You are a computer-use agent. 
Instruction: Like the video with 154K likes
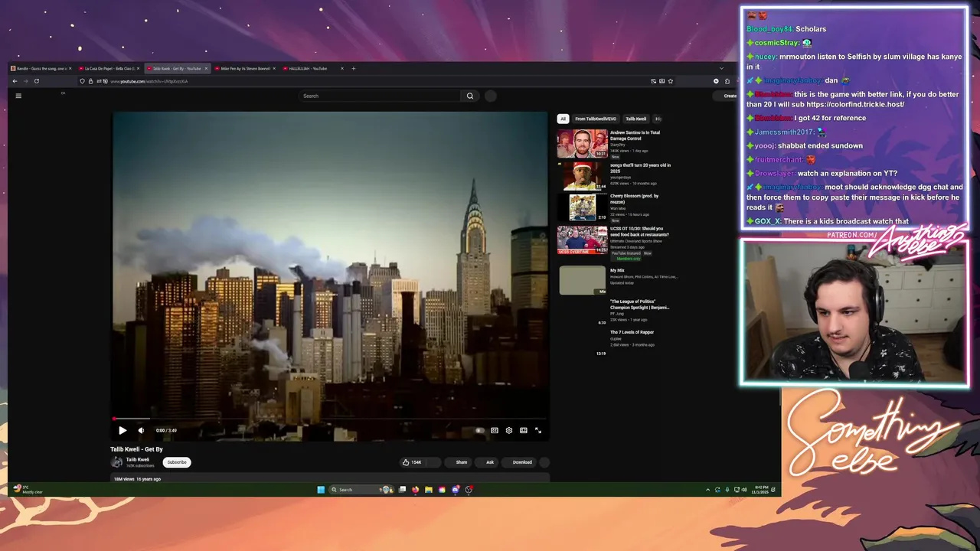click(x=413, y=462)
